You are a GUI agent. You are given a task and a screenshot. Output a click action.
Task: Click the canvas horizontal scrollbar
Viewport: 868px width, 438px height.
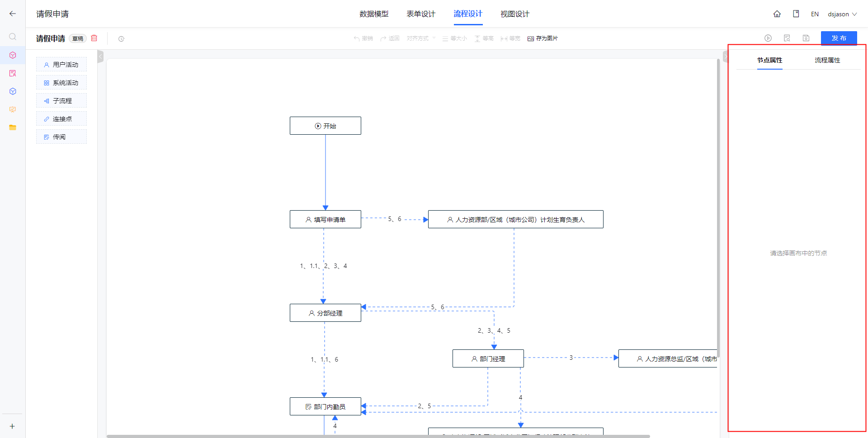pyautogui.click(x=378, y=436)
